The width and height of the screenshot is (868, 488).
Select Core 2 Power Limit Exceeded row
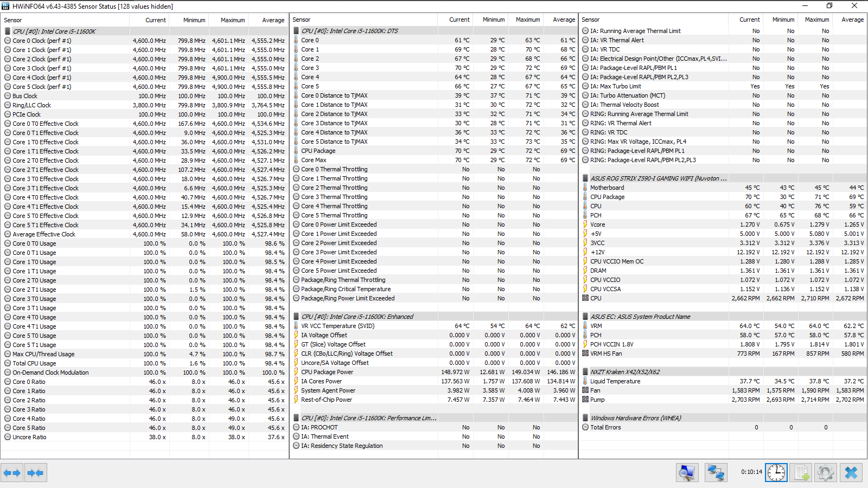[434, 243]
